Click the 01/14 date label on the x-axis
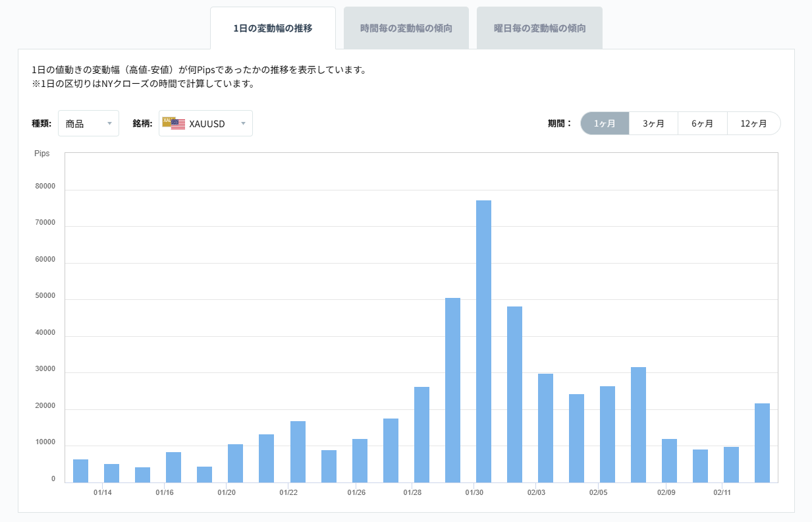 click(102, 492)
